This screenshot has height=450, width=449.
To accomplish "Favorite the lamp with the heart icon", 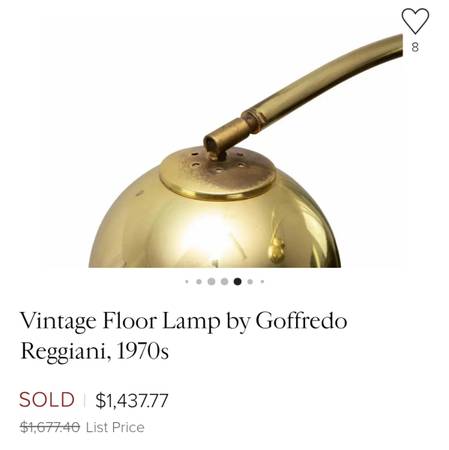I will point(415,21).
